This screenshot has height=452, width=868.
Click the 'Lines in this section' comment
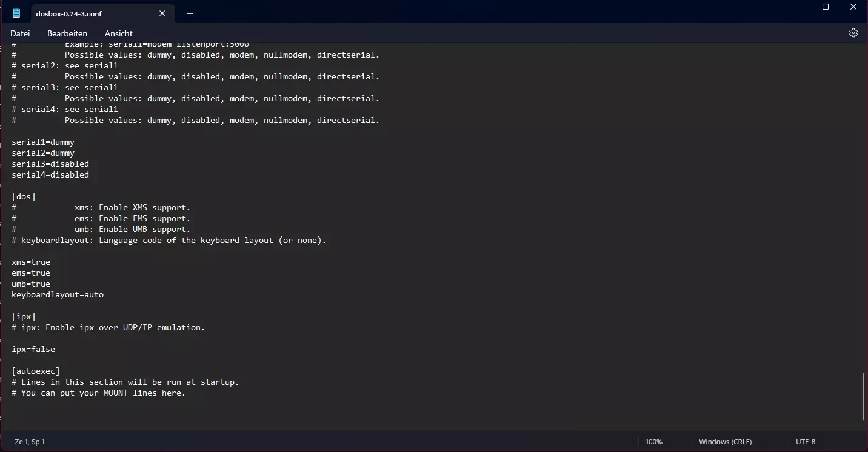[x=125, y=382]
